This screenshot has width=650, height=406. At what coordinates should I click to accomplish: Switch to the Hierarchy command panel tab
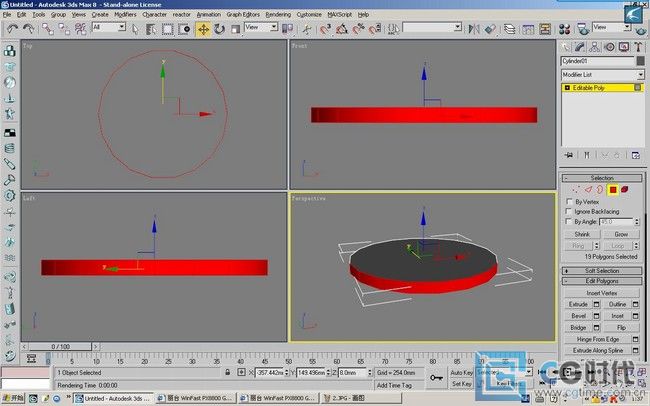click(x=594, y=47)
